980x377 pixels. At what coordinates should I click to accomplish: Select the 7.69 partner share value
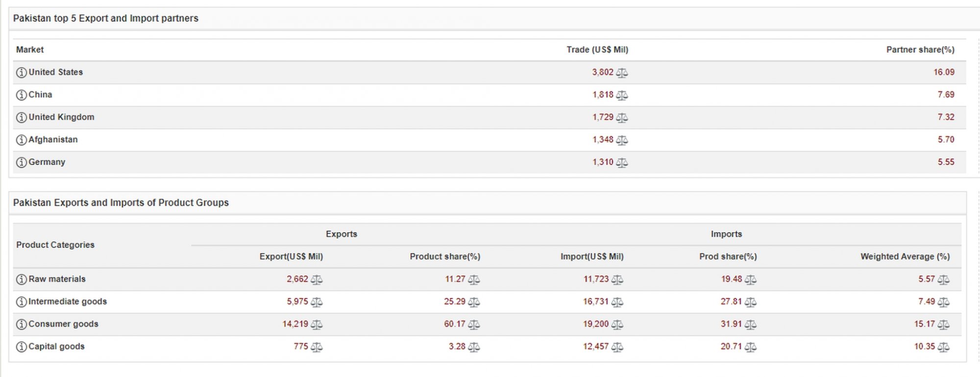[x=946, y=94]
